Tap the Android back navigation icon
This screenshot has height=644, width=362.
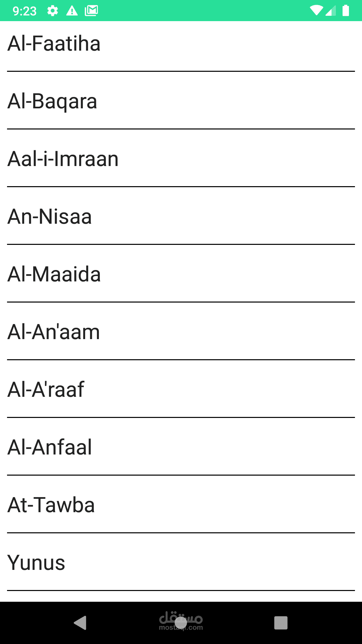80,623
